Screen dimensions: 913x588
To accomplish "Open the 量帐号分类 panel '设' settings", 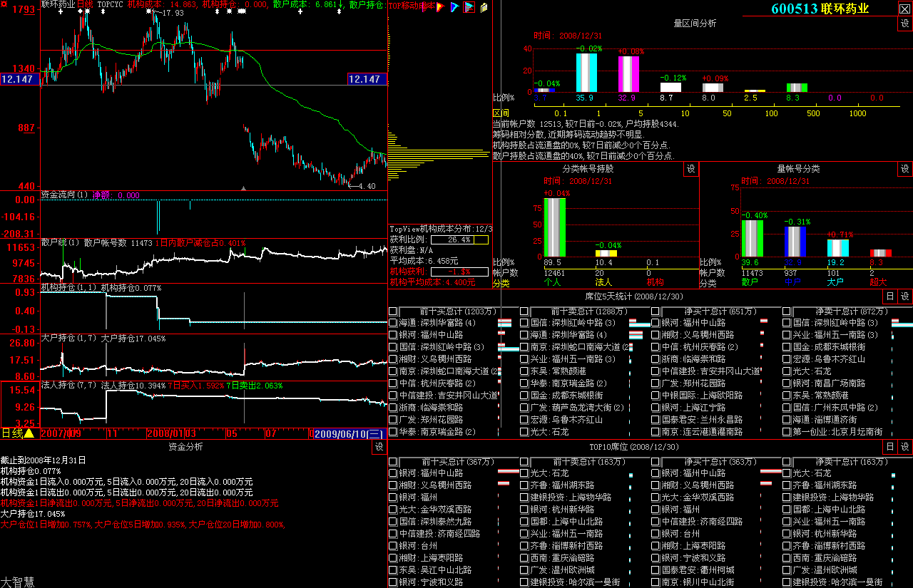I will pyautogui.click(x=904, y=169).
